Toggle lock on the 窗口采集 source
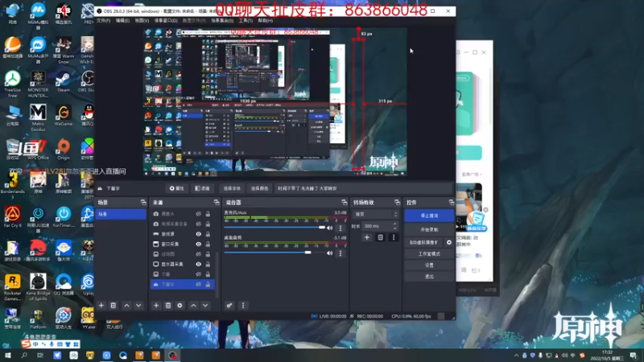Viewport: 644px width, 362px height. pyautogui.click(x=208, y=244)
